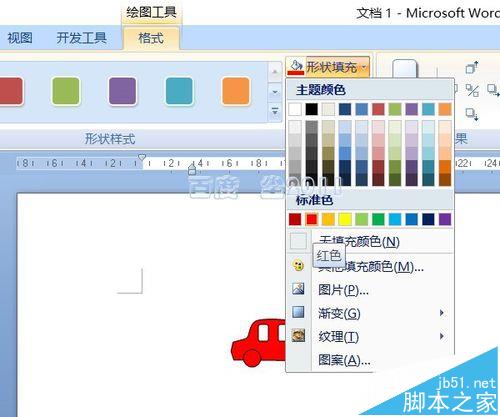Image resolution: width=500 pixels, height=417 pixels.
Task: Click the picture fill icon
Action: tap(298, 289)
